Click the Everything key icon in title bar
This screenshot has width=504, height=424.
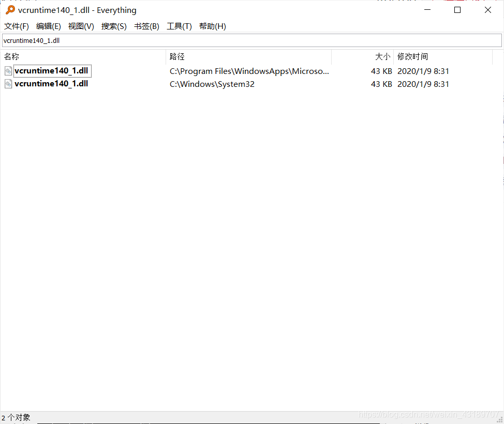[x=10, y=10]
